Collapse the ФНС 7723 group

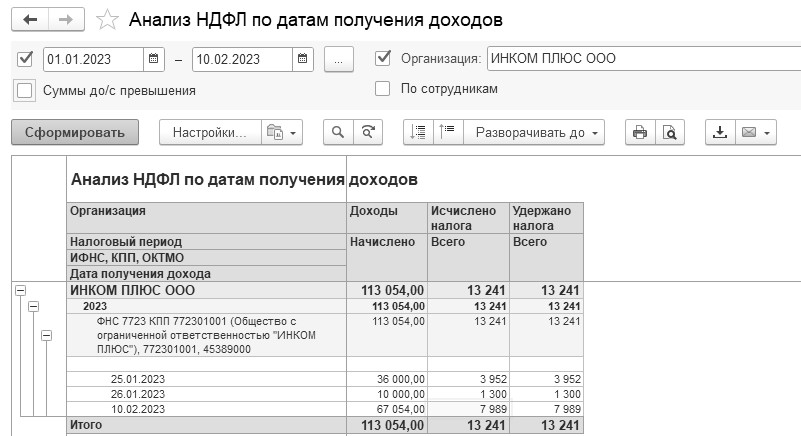(46, 335)
